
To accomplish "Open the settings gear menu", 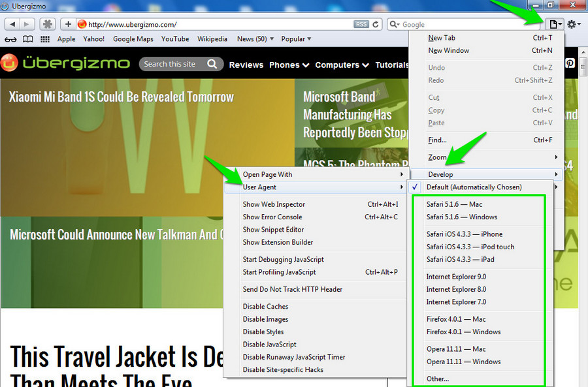I will coord(574,24).
